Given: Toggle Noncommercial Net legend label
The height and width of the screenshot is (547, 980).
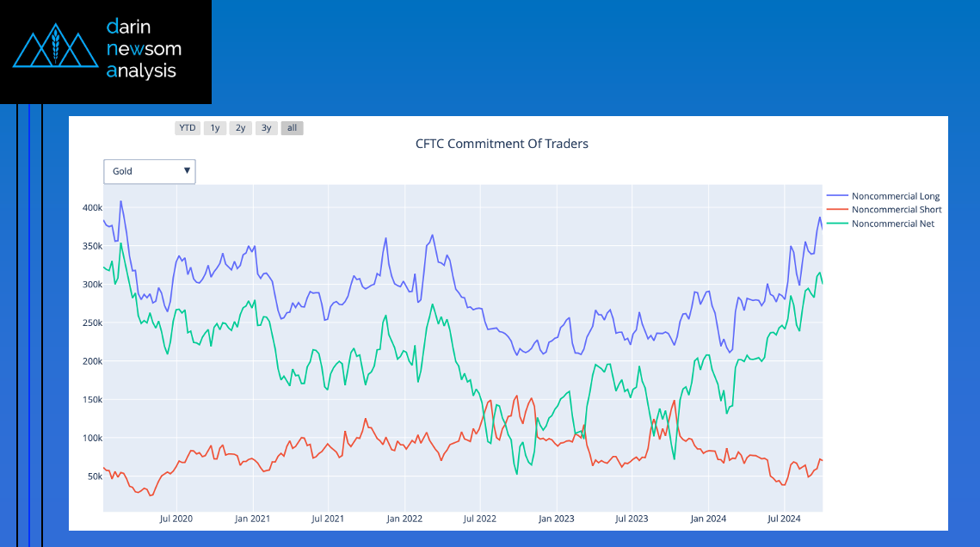Looking at the screenshot, I should (x=892, y=224).
